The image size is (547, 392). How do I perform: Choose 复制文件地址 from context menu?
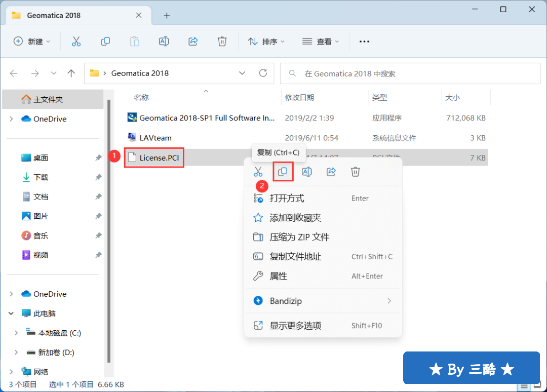(x=323, y=257)
